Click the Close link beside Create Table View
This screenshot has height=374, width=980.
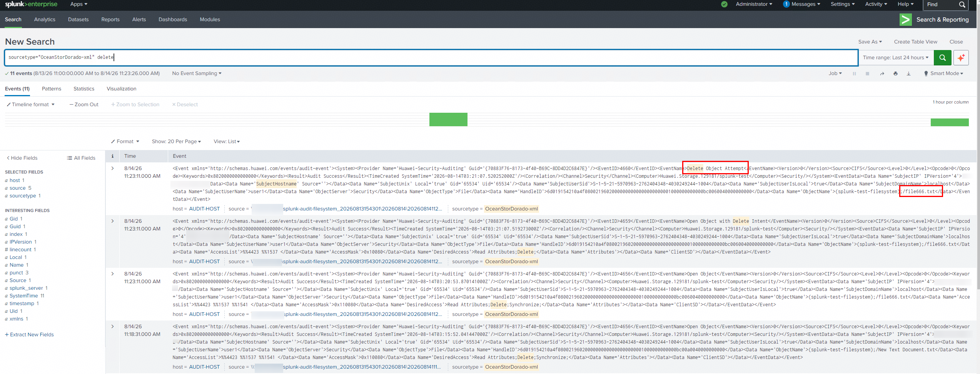(956, 42)
